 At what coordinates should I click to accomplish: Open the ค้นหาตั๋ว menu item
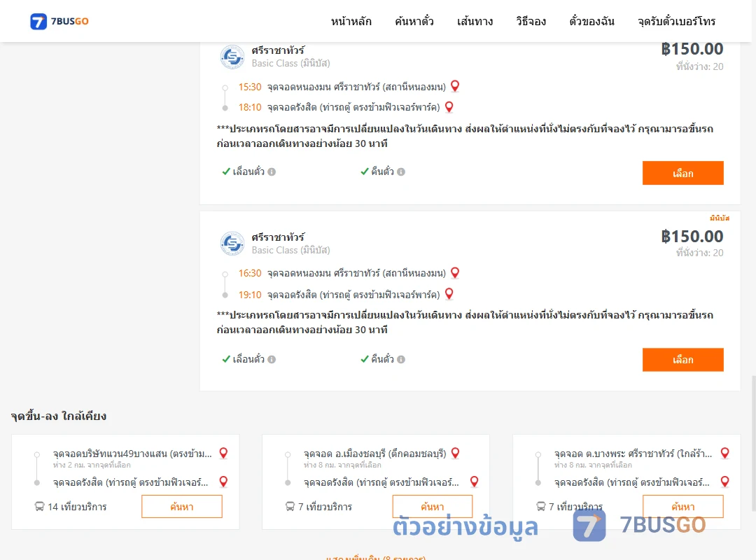pos(414,21)
